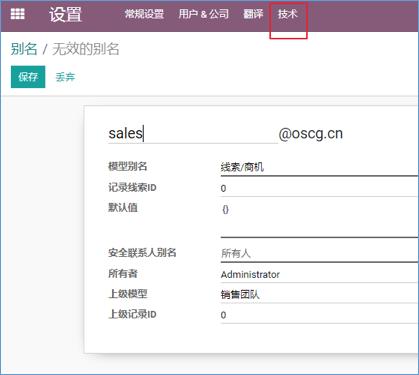Click the 所有者 label
Viewport: 419px width, 375px height.
[123, 274]
